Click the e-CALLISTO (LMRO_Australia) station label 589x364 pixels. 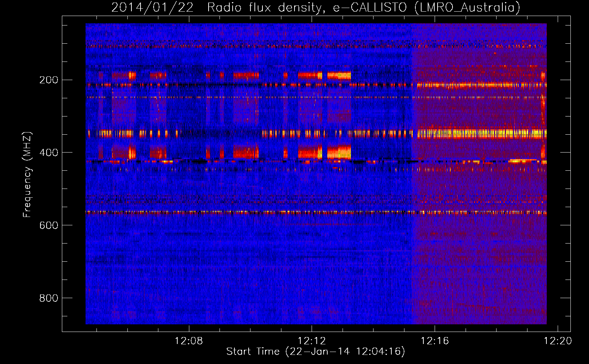pyautogui.click(x=427, y=7)
